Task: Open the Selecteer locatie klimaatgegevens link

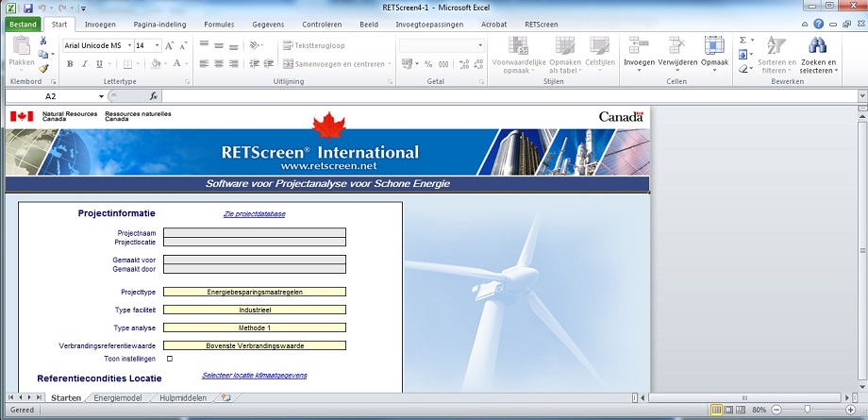Action: point(254,375)
